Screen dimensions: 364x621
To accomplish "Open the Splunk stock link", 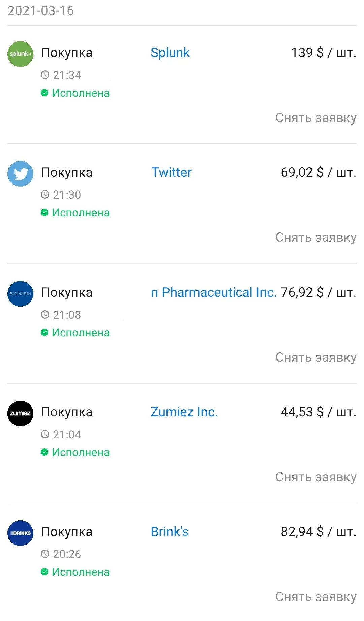I will (x=170, y=53).
